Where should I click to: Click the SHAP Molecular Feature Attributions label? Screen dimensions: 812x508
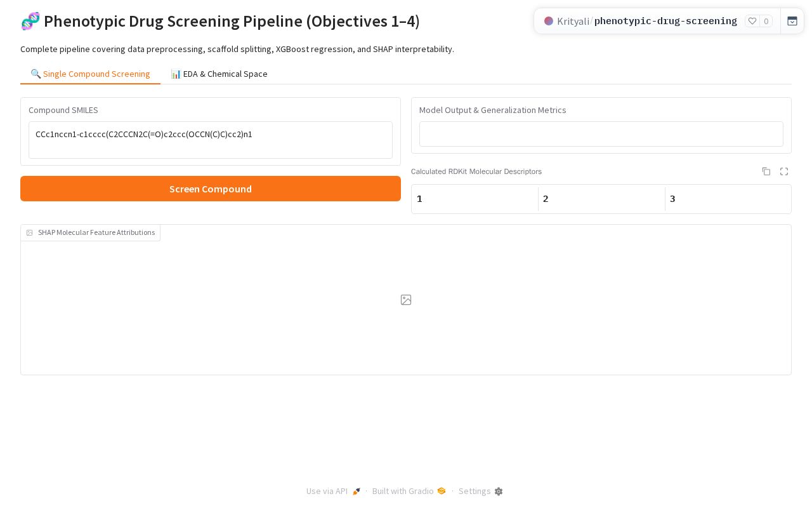[91, 232]
